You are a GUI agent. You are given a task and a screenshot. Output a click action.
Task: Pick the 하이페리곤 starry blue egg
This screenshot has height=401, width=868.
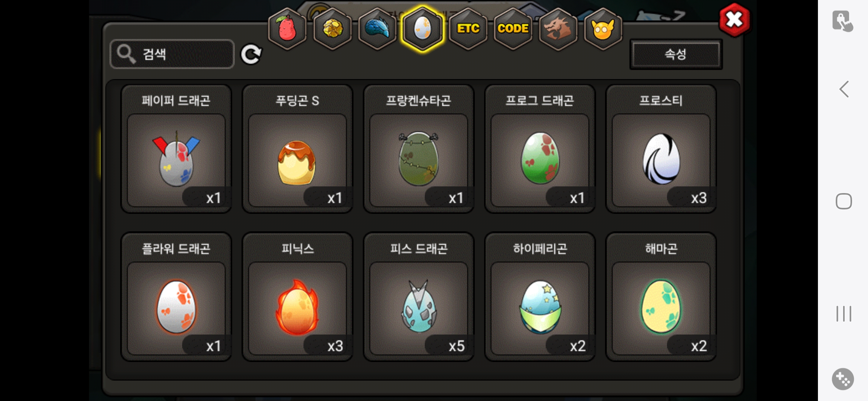(540, 297)
